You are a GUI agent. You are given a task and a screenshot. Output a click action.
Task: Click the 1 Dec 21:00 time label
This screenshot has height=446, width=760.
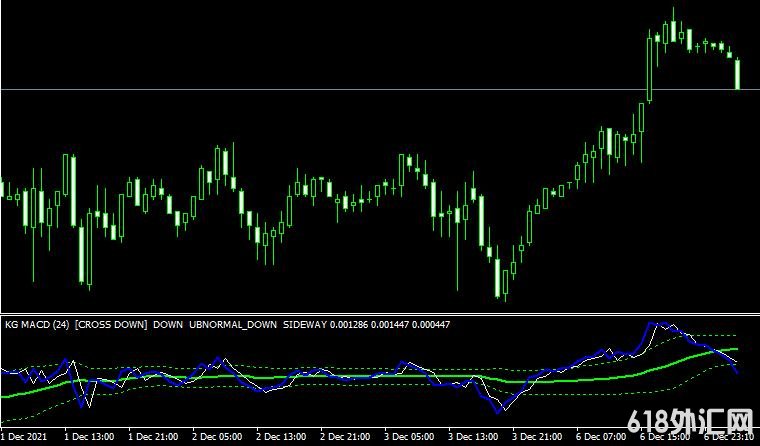click(153, 437)
